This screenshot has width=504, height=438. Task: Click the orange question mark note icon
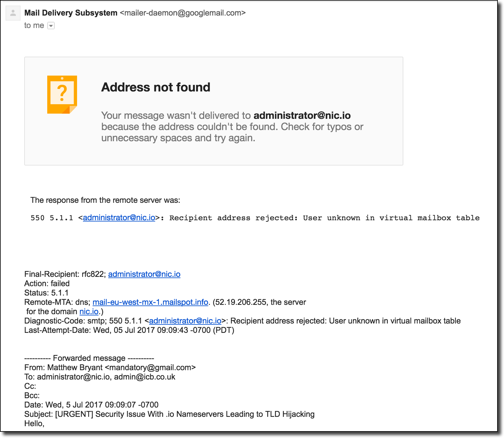62,95
